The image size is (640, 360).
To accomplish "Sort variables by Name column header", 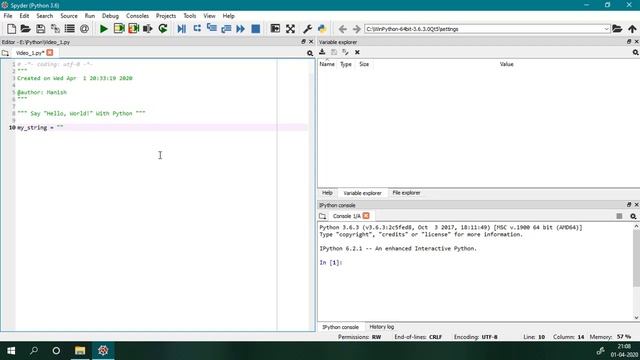I will 327,64.
